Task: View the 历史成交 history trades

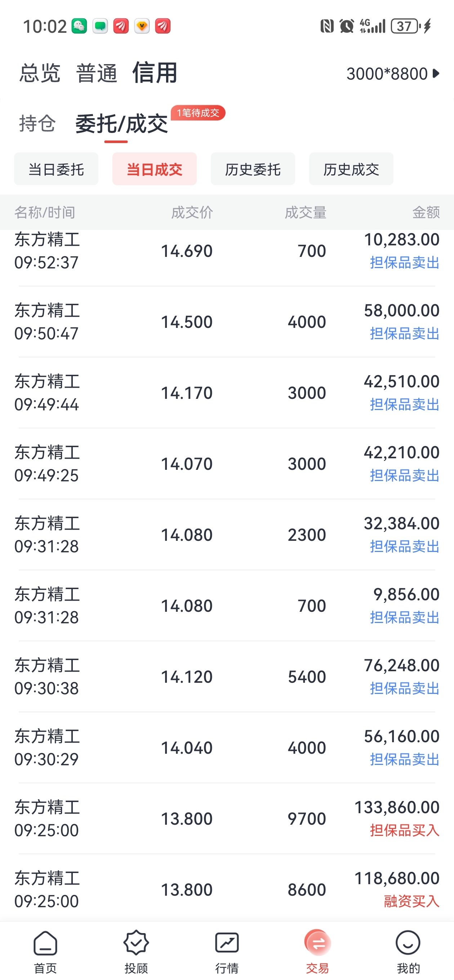Action: [x=351, y=169]
